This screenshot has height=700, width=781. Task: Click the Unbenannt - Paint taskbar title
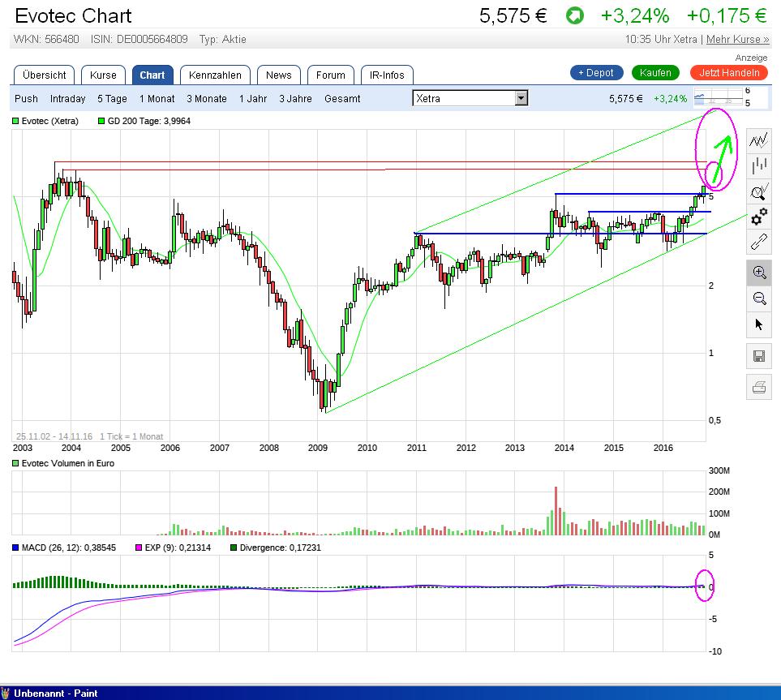[56, 693]
